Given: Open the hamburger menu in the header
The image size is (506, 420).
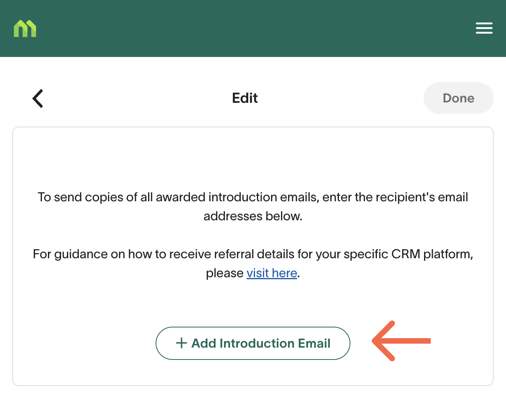Looking at the screenshot, I should 484,28.
